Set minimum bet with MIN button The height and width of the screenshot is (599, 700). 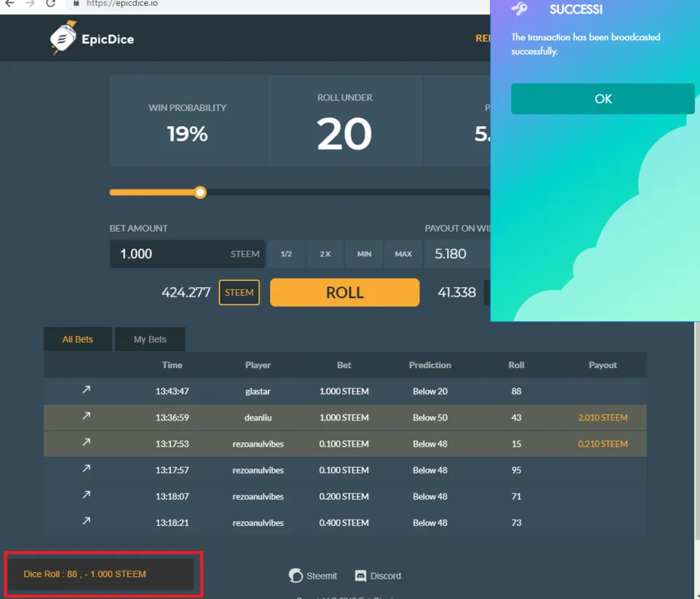(x=364, y=254)
